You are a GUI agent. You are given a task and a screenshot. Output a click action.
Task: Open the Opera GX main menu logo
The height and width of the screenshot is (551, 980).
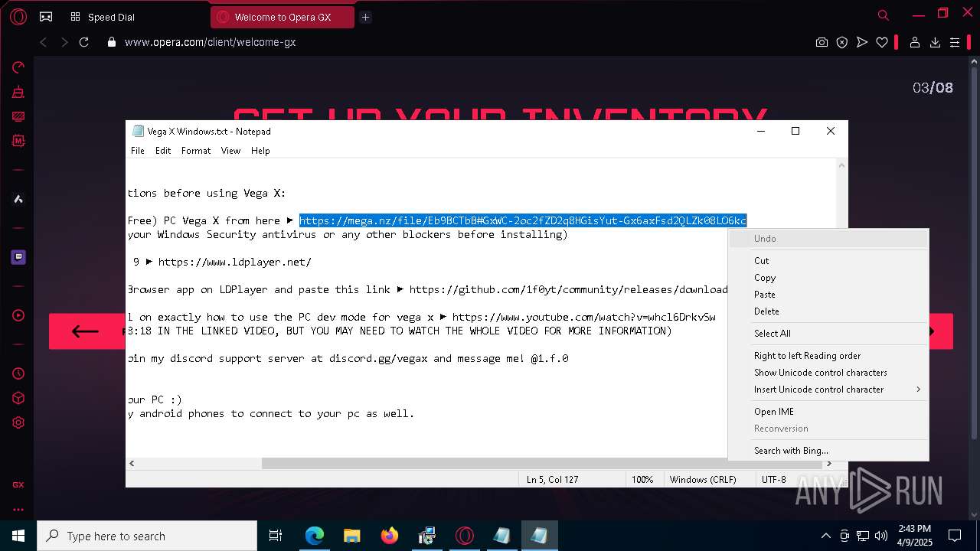coord(18,17)
